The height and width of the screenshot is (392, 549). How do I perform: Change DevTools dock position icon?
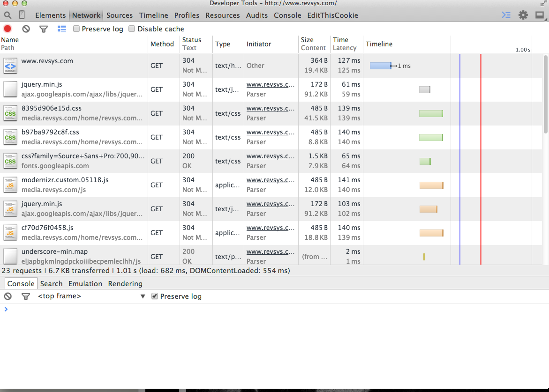coord(540,15)
